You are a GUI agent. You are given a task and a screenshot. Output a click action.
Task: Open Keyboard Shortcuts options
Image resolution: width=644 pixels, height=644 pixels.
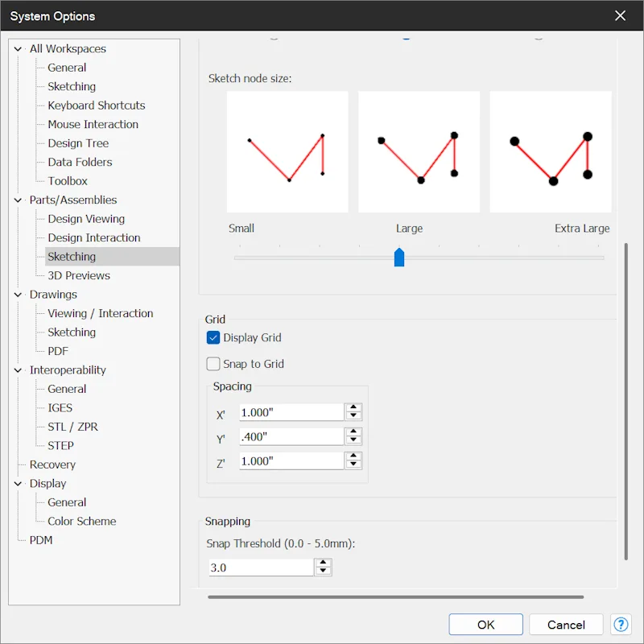tap(97, 105)
